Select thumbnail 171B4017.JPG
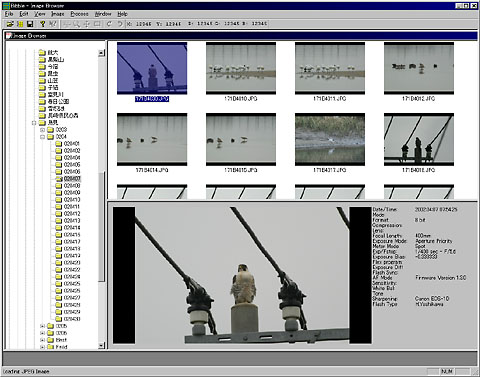This screenshot has height=377, width=480. point(330,139)
